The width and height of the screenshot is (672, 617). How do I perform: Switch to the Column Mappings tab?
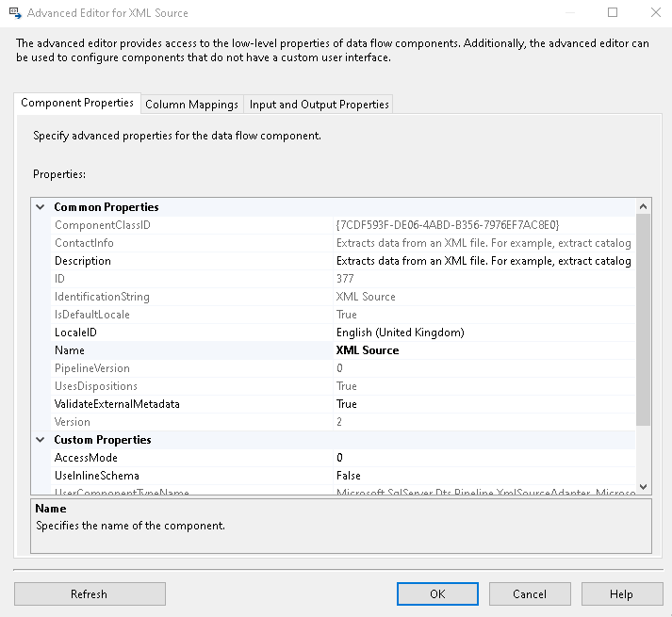191,105
